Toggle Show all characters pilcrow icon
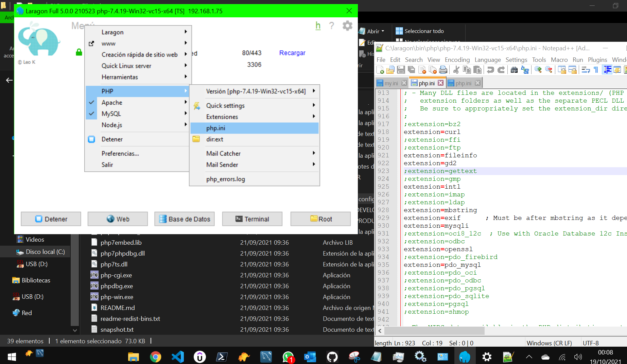Image resolution: width=627 pixels, height=364 pixels. [x=596, y=70]
